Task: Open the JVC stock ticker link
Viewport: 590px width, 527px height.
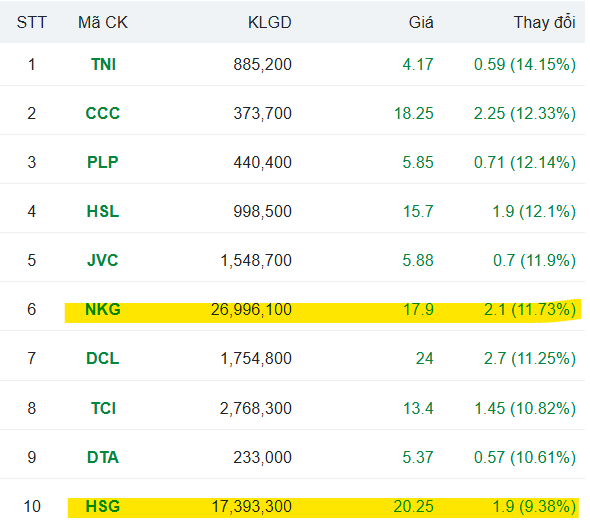Action: click(x=103, y=260)
